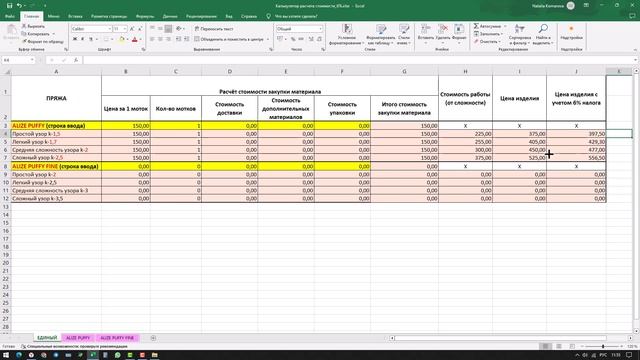The image size is (640, 360).
Task: Save the workbook from Quick Access toolbar
Action: pos(9,6)
